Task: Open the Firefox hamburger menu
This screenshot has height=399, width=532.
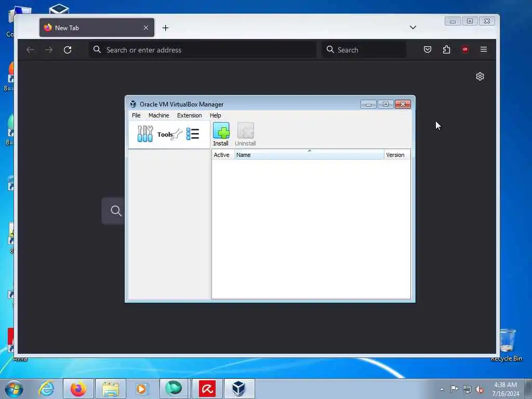Action: click(484, 49)
